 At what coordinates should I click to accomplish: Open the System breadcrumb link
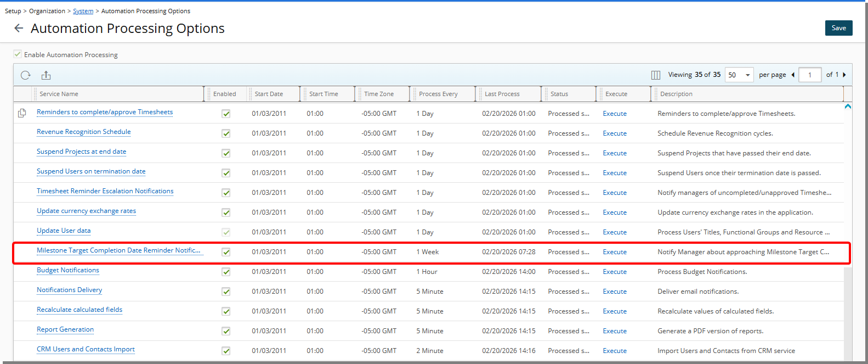pyautogui.click(x=83, y=11)
